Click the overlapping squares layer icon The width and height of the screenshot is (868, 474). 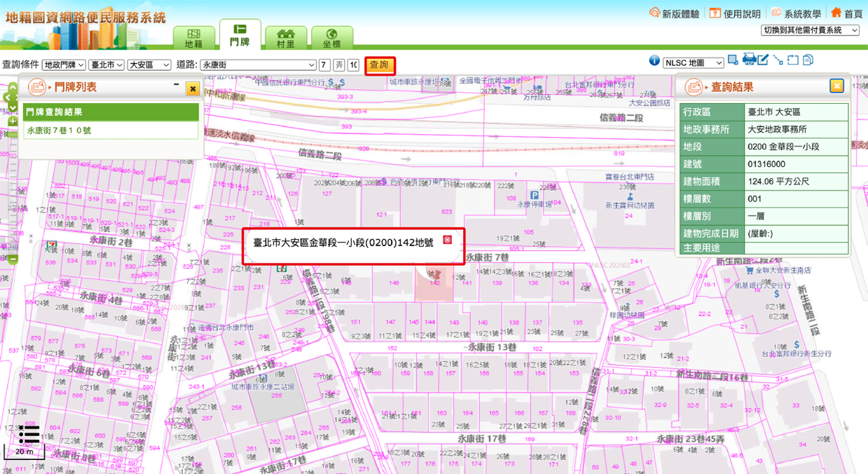(x=733, y=60)
